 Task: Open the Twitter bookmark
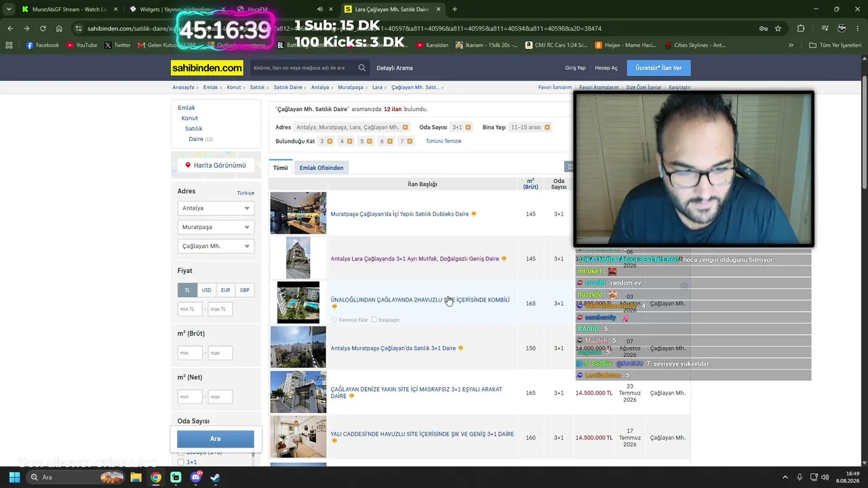coord(117,45)
